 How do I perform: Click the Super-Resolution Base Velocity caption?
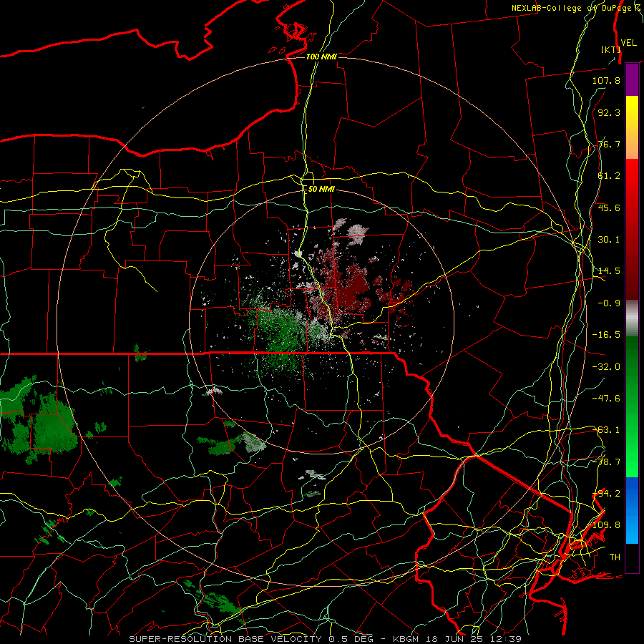(325, 639)
